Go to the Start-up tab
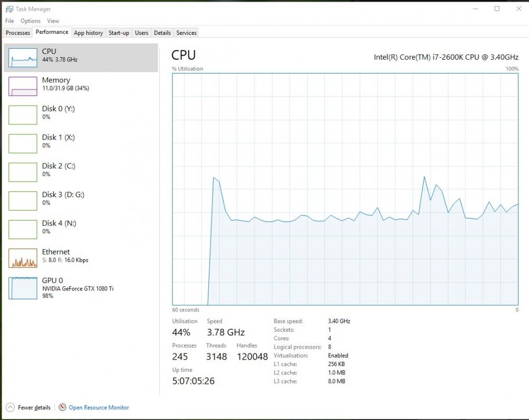The image size is (529, 420). point(118,33)
